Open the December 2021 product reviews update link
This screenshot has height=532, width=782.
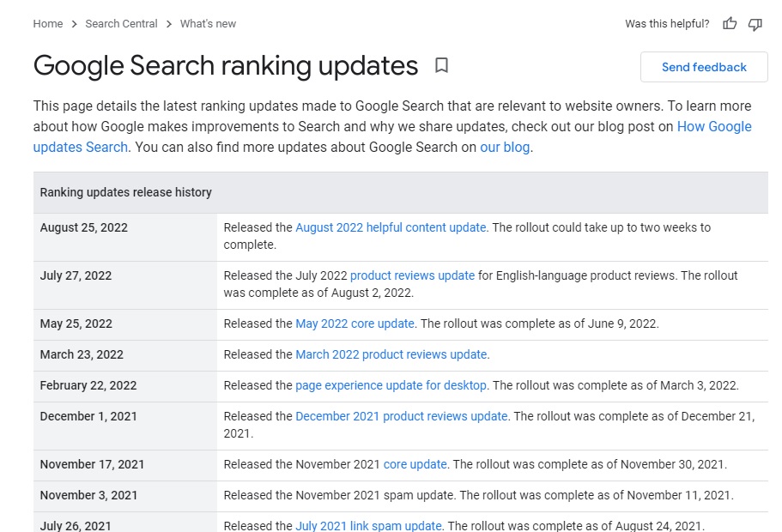pyautogui.click(x=401, y=415)
